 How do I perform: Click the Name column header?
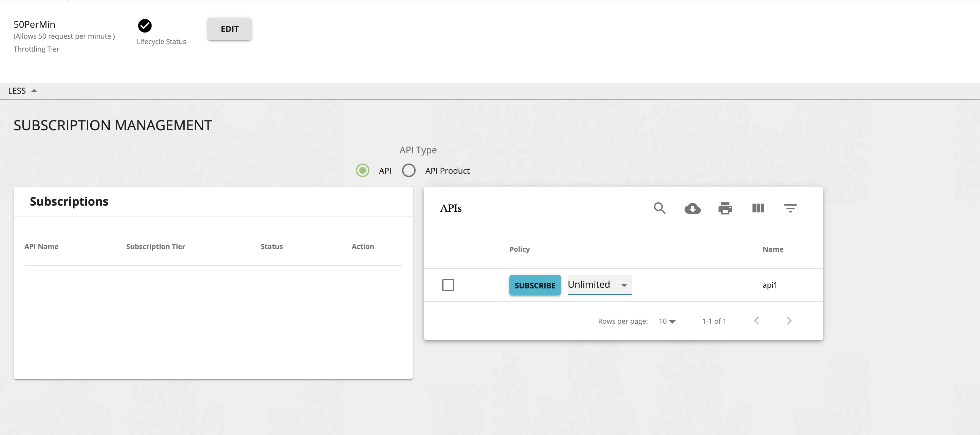point(773,249)
